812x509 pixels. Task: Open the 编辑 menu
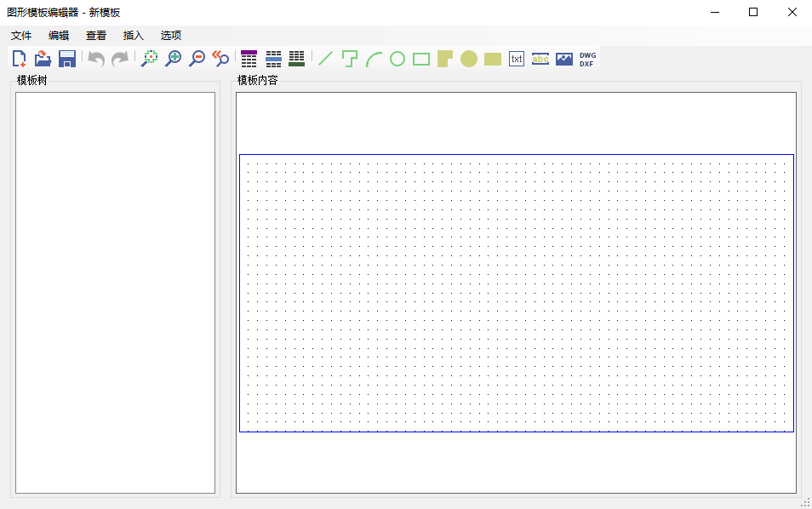point(59,35)
